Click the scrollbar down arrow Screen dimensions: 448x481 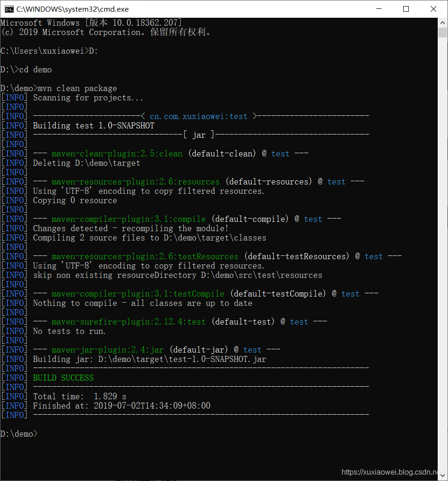441,475
